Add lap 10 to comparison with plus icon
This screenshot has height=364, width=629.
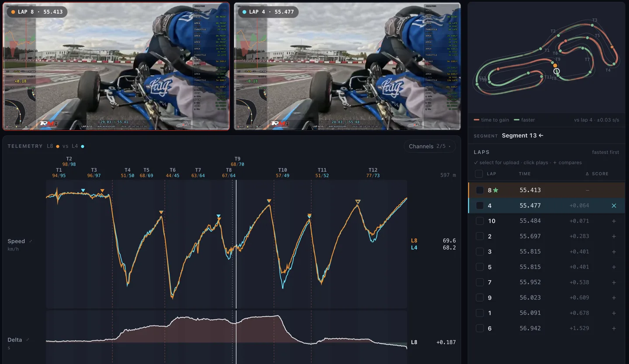(x=614, y=221)
